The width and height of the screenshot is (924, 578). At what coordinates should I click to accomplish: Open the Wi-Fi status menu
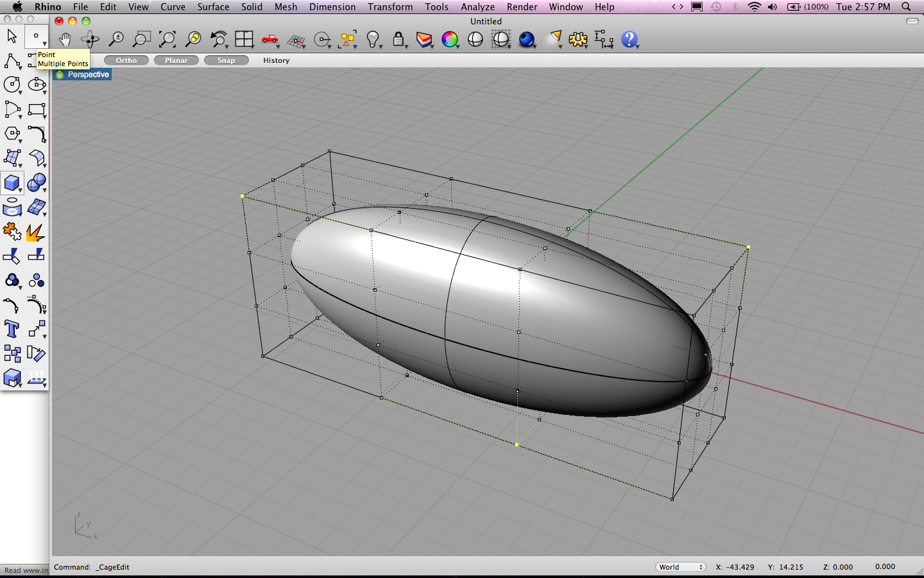click(x=755, y=6)
